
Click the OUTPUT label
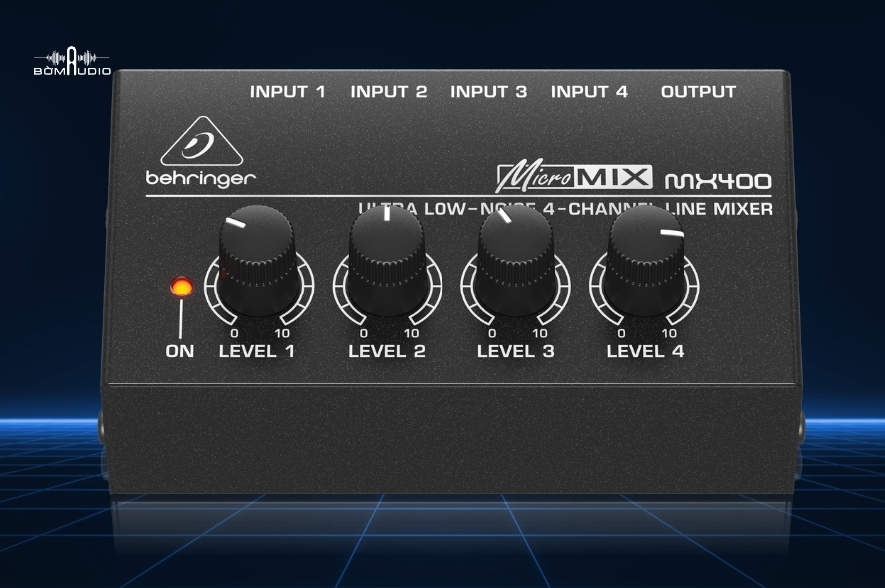[x=699, y=92]
